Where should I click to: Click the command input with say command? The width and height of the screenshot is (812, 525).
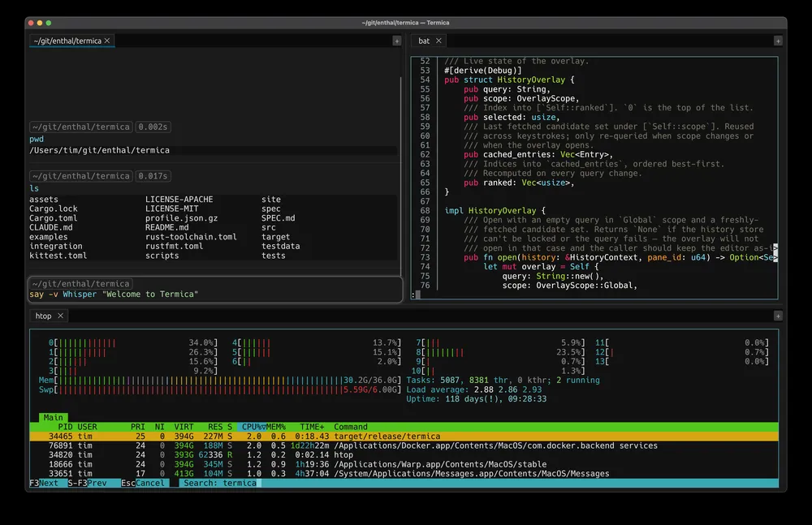tap(215, 294)
